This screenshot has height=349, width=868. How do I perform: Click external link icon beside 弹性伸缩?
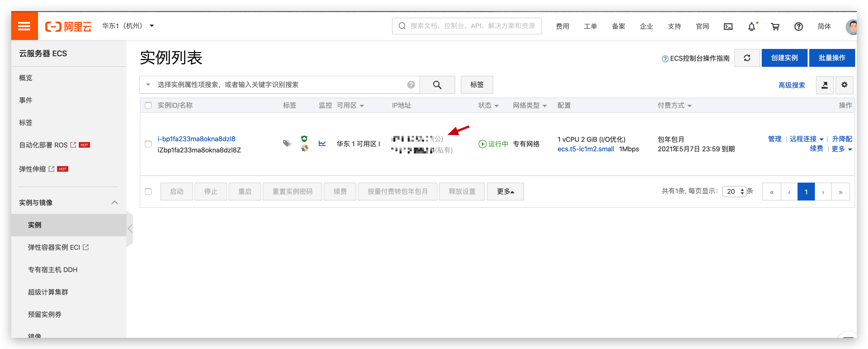pyautogui.click(x=51, y=169)
